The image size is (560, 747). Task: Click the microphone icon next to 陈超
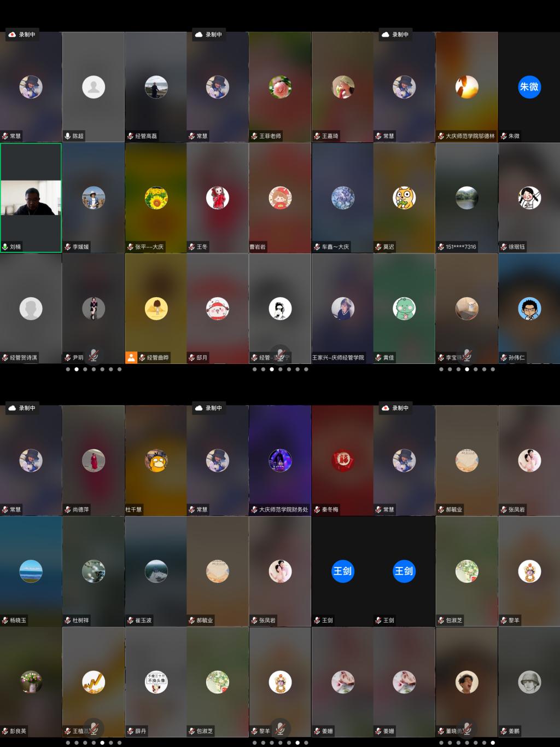(68, 136)
